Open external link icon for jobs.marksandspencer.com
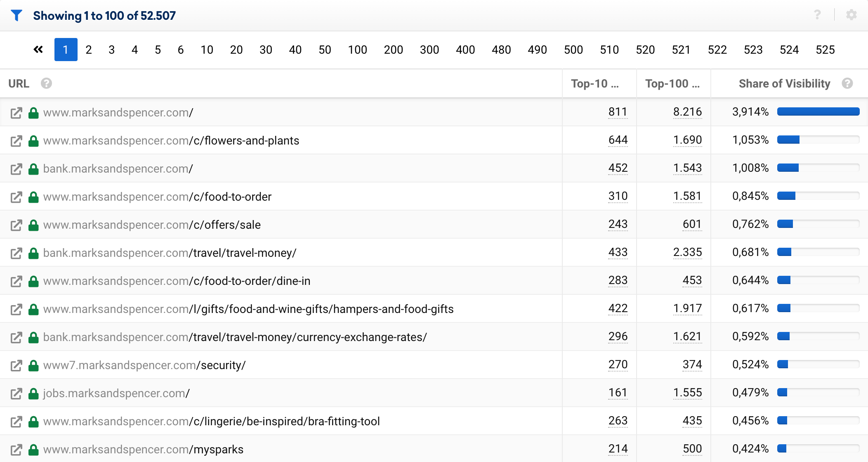The height and width of the screenshot is (462, 868). pos(16,393)
